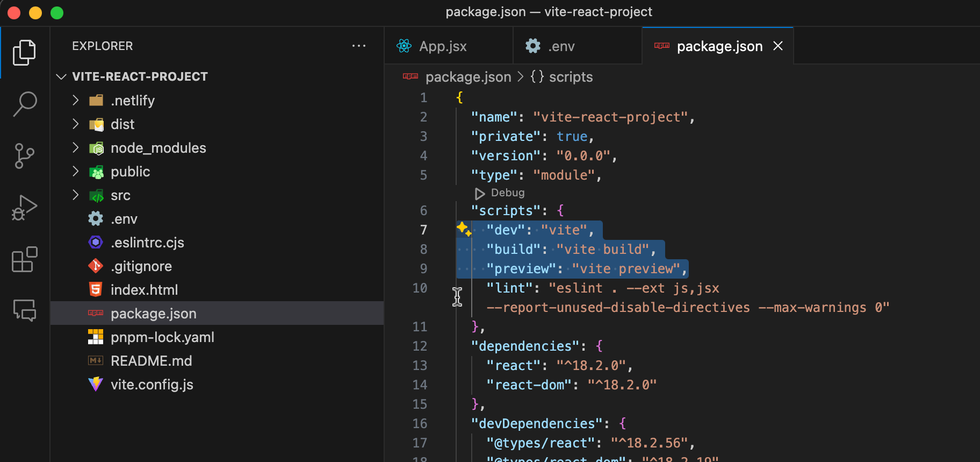Screen dimensions: 980x462
Task: Click the "true" value on line 3
Action: (x=572, y=136)
